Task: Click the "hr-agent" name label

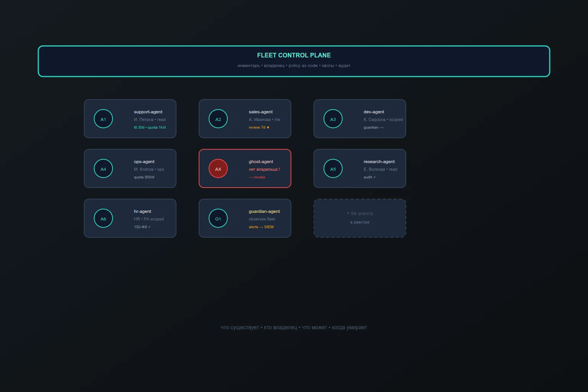Action: [142, 211]
